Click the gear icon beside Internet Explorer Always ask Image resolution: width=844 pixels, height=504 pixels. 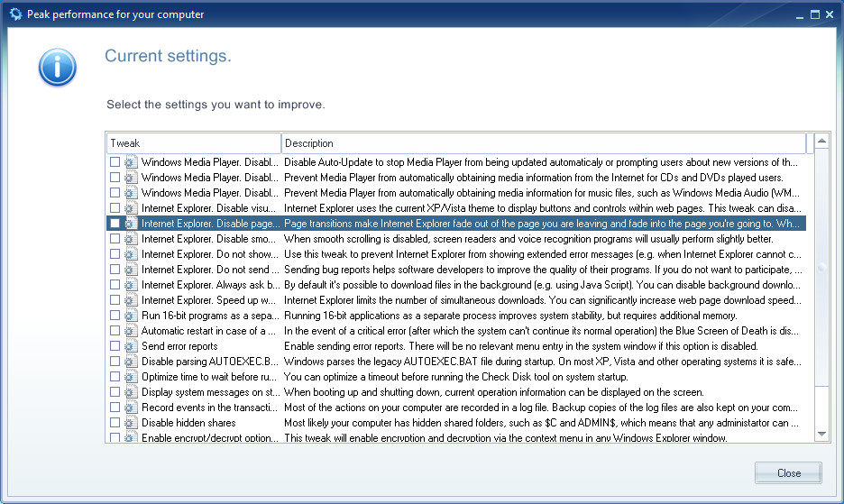click(x=130, y=285)
